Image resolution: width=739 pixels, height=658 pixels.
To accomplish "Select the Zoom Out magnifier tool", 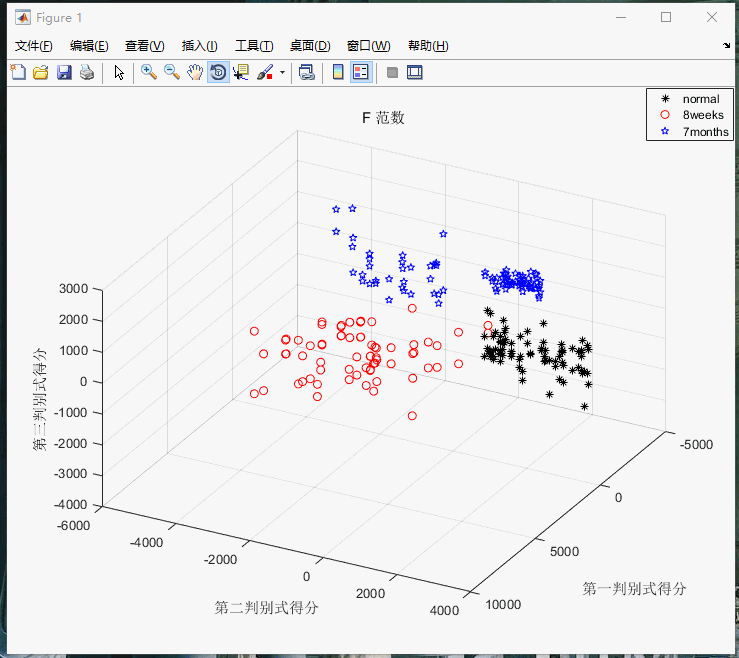I will pyautogui.click(x=171, y=72).
